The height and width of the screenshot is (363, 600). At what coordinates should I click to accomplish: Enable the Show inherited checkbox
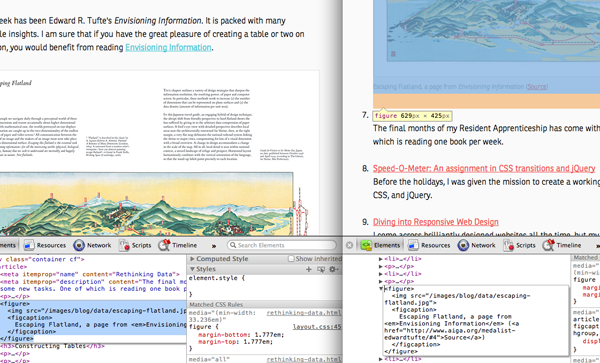pos(291,259)
